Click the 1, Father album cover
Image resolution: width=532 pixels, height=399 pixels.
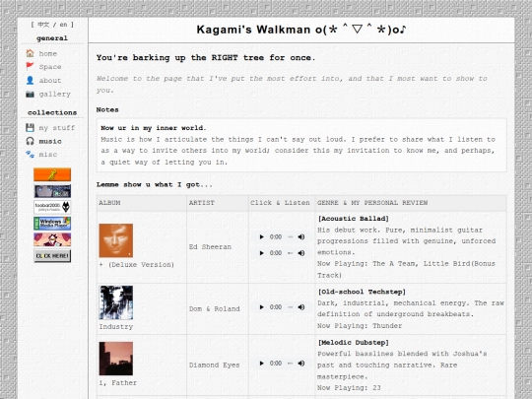coord(115,359)
